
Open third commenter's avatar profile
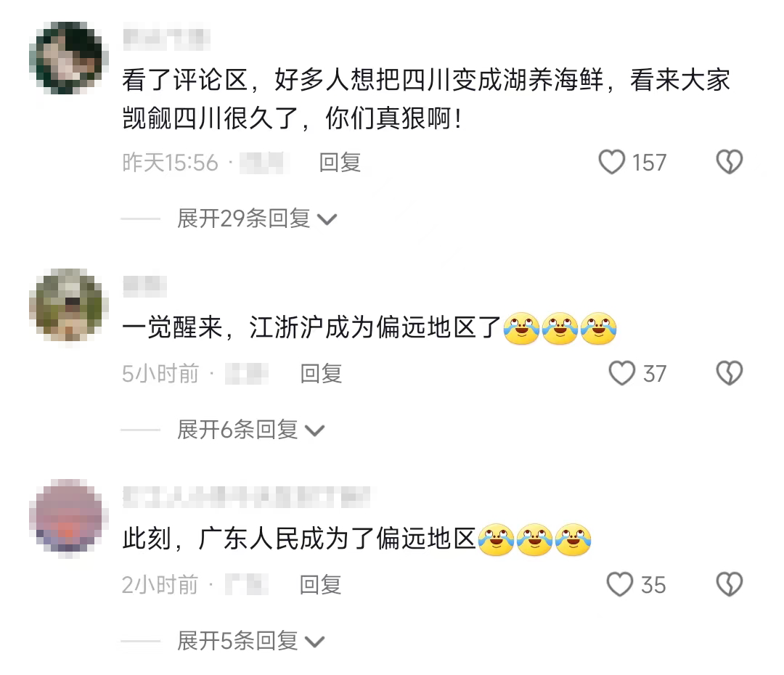pos(65,517)
